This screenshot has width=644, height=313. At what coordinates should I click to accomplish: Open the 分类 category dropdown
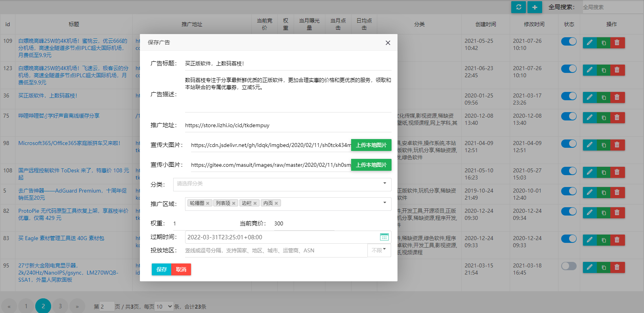[x=282, y=184]
